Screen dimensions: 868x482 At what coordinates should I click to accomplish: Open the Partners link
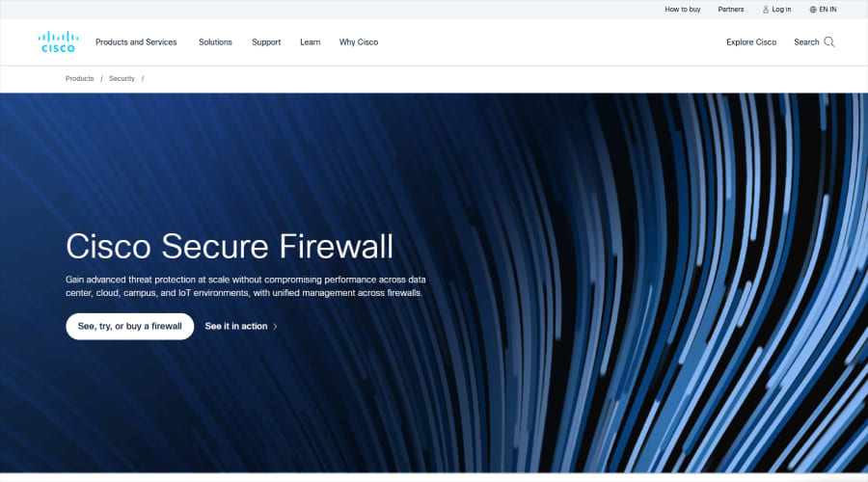pyautogui.click(x=731, y=10)
